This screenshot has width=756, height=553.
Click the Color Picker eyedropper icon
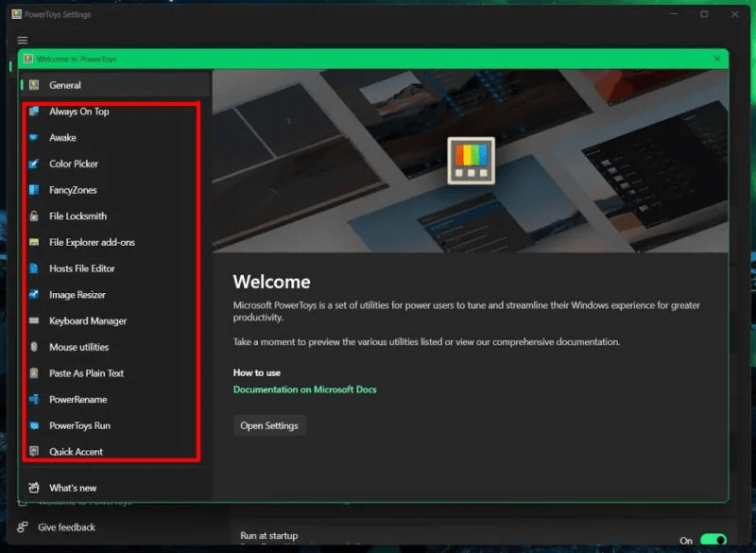(34, 164)
